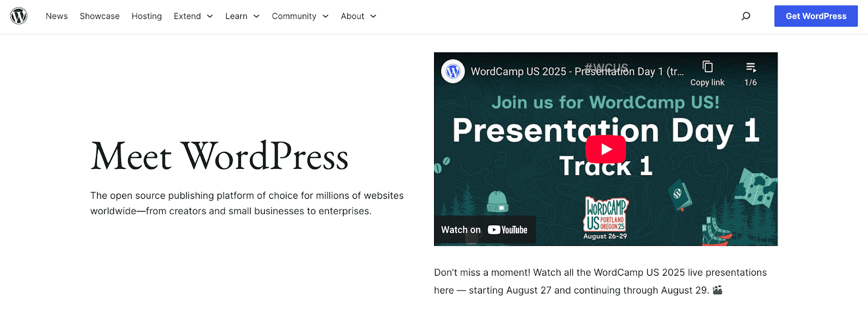Select Hosting in navigation bar
The width and height of the screenshot is (868, 311).
(x=146, y=16)
